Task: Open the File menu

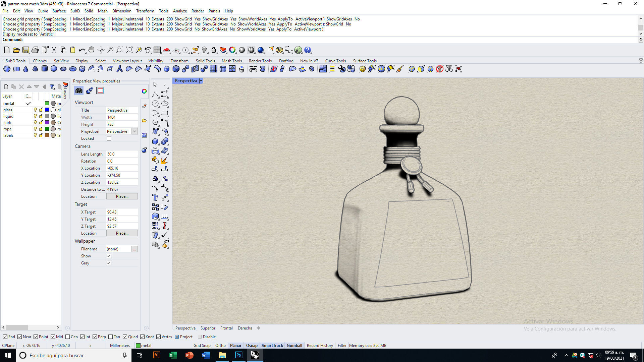Action: [x=5, y=11]
